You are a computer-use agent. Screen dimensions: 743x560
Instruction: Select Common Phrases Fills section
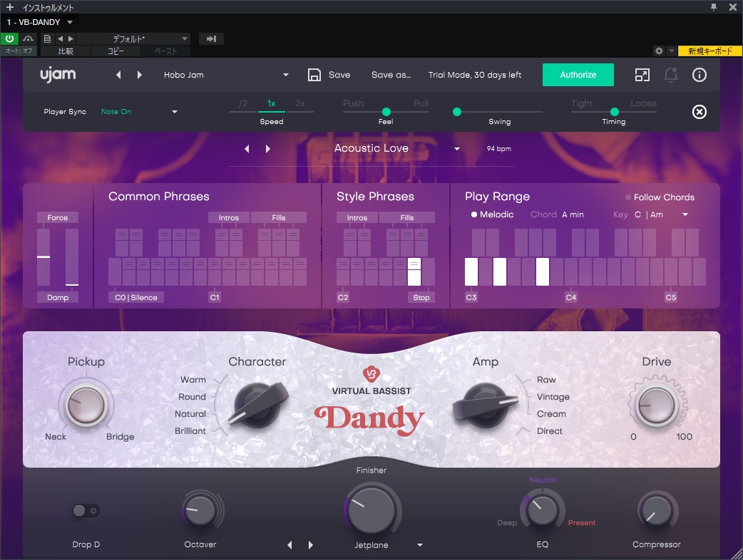(279, 218)
